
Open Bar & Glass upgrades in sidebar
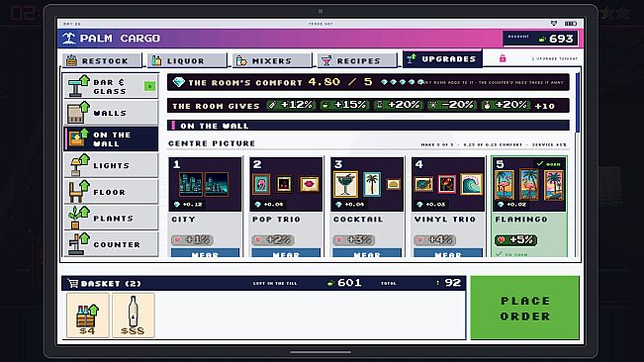(111, 86)
